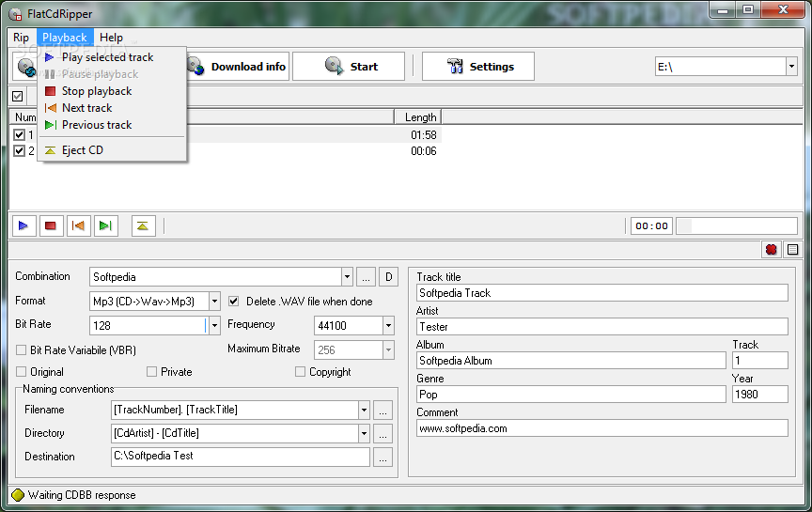
Task: Expand the Bit Rate dropdown
Action: tap(214, 326)
